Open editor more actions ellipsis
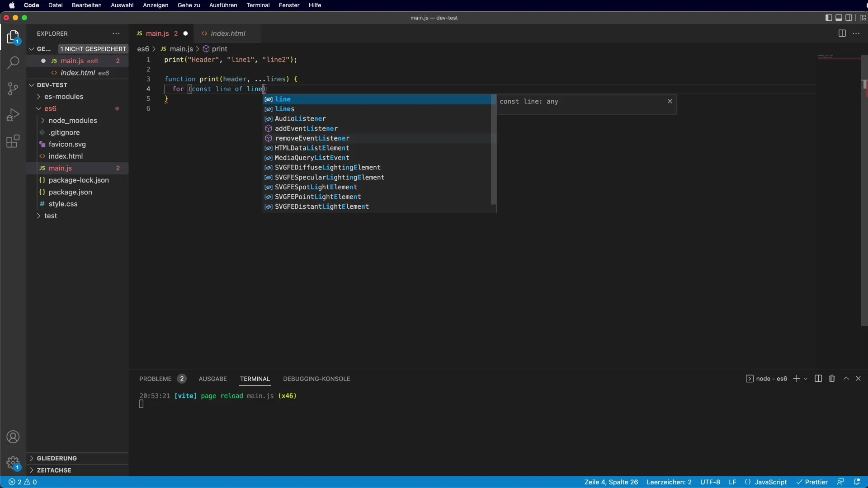Screen dimensions: 868x488 tap(856, 33)
